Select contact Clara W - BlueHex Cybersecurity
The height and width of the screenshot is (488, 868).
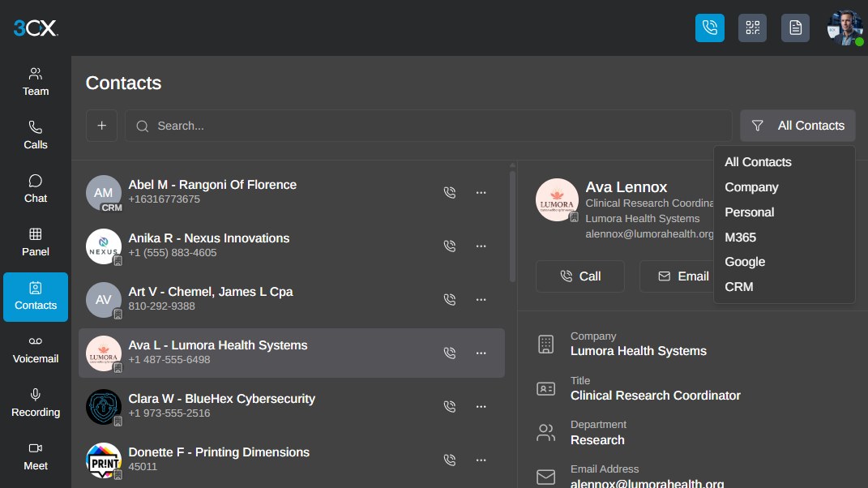pyautogui.click(x=292, y=407)
